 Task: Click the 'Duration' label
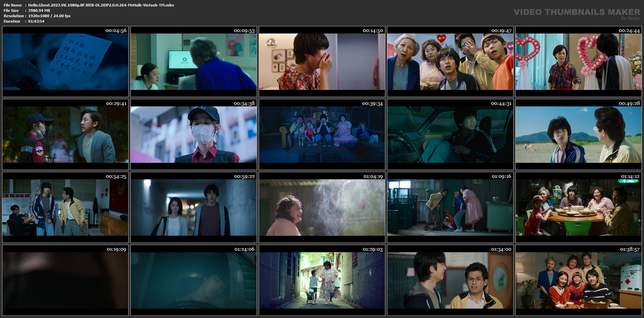coord(12,21)
